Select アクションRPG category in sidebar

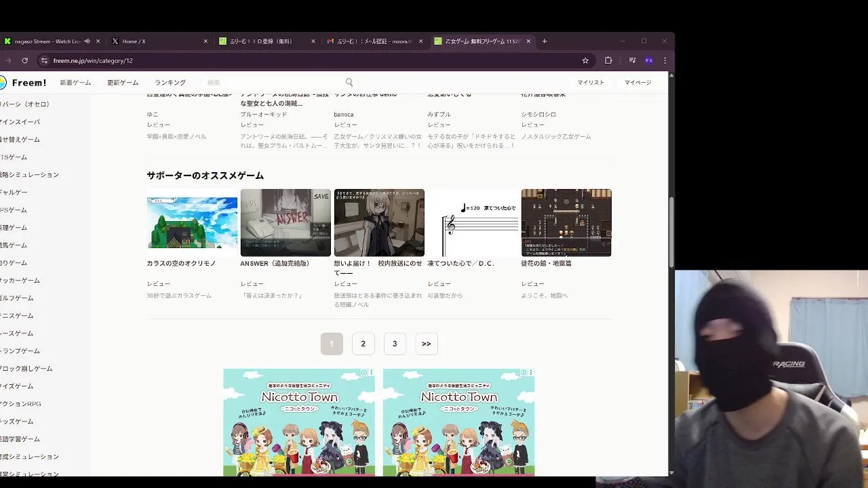tap(20, 404)
